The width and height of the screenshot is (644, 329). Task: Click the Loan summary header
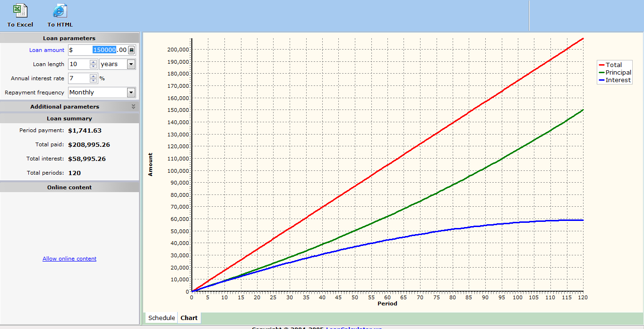pyautogui.click(x=69, y=118)
